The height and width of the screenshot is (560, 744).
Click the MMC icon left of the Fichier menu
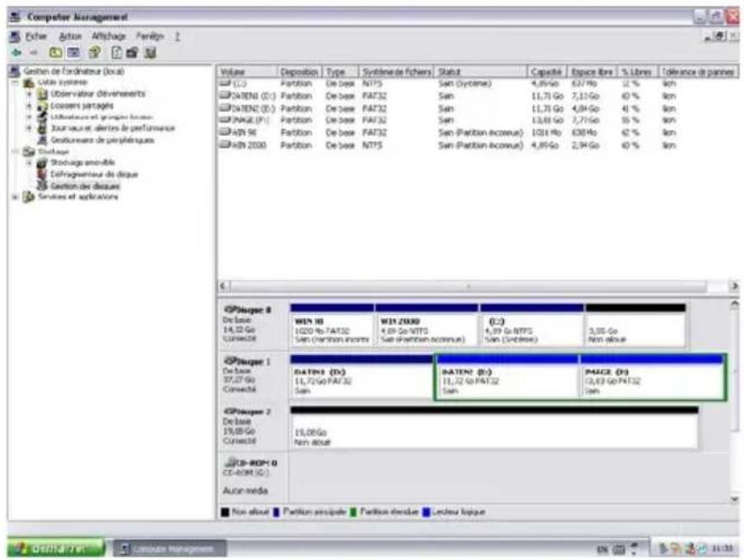tap(15, 36)
